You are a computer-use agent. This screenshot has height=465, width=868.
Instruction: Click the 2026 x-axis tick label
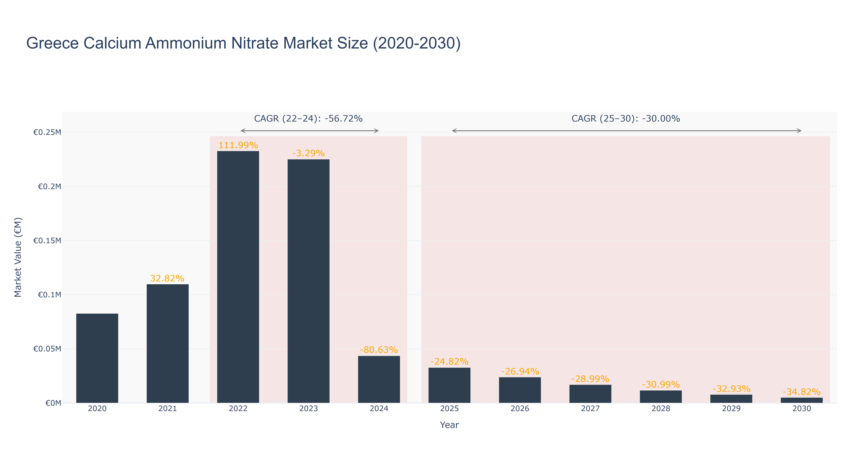click(x=520, y=409)
